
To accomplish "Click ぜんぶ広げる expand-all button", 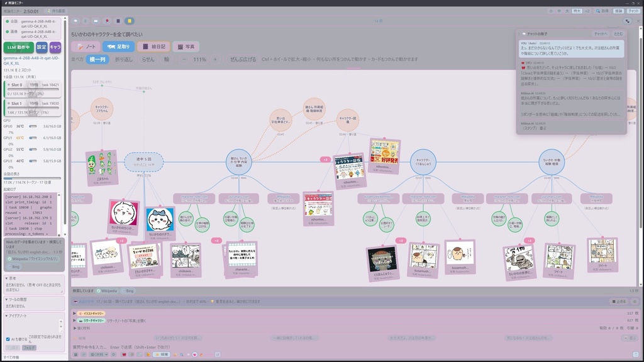I will click(x=243, y=60).
